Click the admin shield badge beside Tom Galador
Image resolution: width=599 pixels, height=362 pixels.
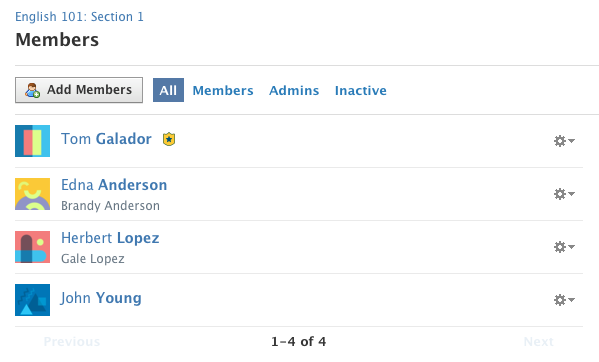(169, 139)
